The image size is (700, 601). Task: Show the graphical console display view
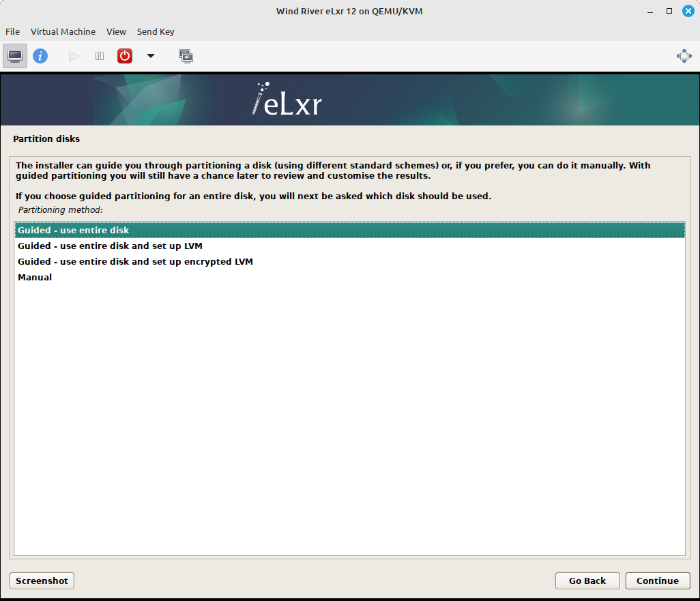14,55
